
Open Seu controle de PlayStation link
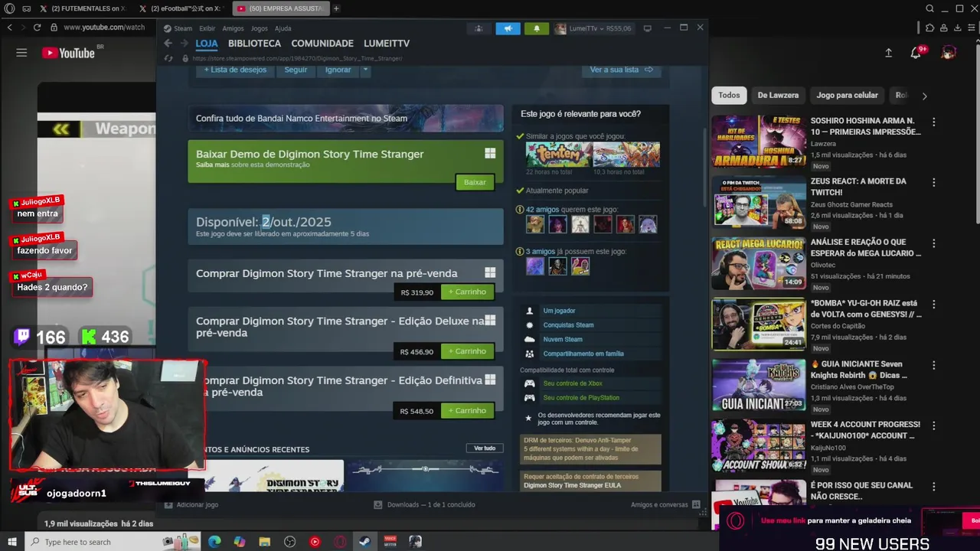coord(581,398)
